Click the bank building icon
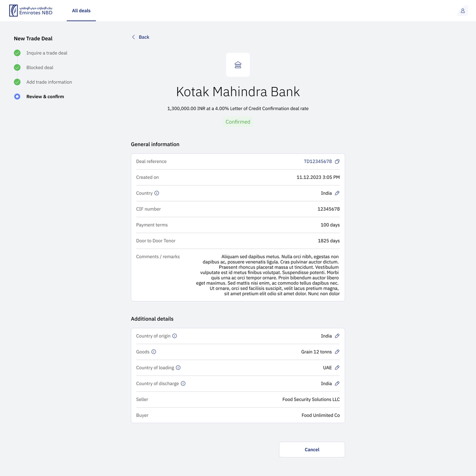 point(238,65)
